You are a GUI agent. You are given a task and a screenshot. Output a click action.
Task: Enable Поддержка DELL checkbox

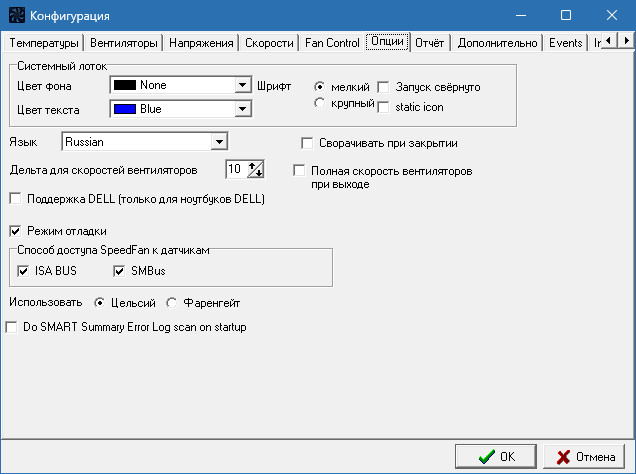pos(15,199)
